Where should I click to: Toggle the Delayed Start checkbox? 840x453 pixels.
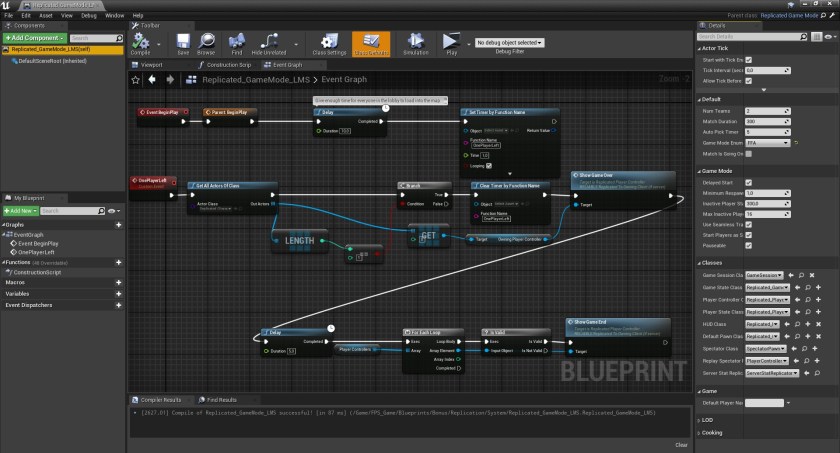click(748, 183)
